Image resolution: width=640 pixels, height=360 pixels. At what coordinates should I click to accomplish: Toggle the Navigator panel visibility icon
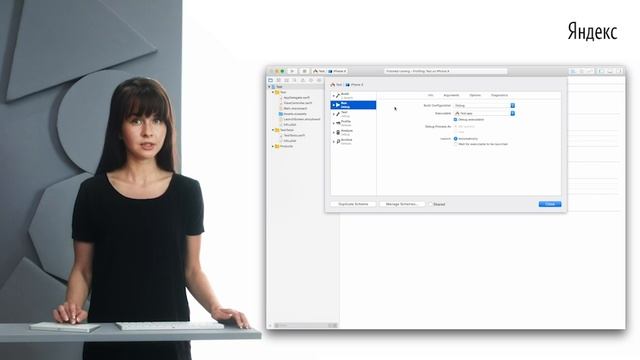click(x=601, y=71)
